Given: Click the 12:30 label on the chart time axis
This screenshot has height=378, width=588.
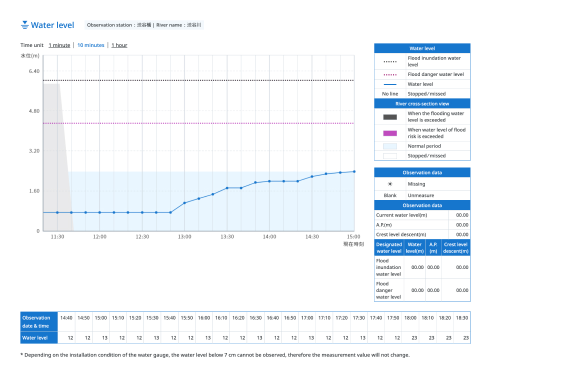Looking at the screenshot, I should click(x=142, y=237).
